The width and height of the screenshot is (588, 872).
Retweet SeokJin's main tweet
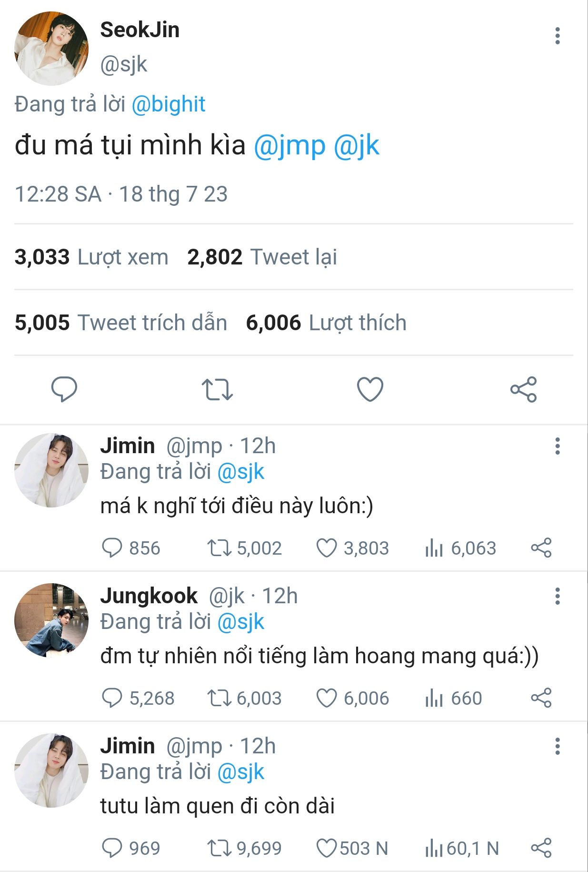pos(217,389)
